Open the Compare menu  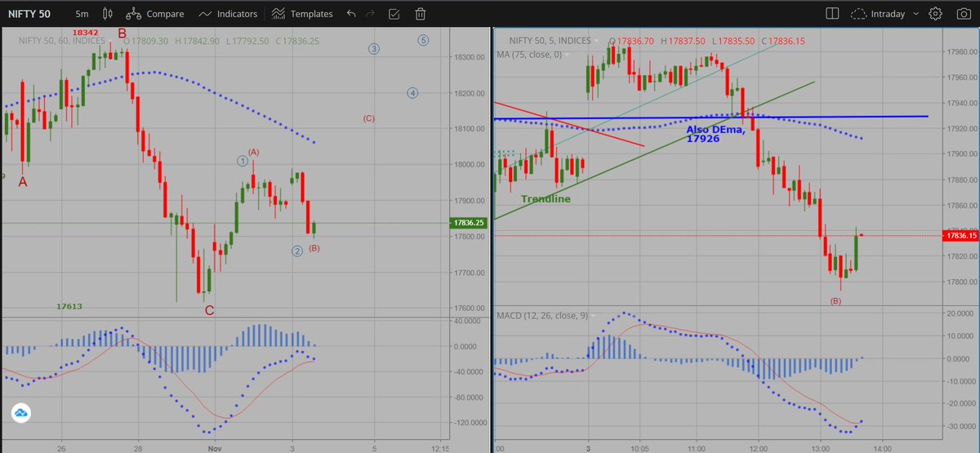156,14
